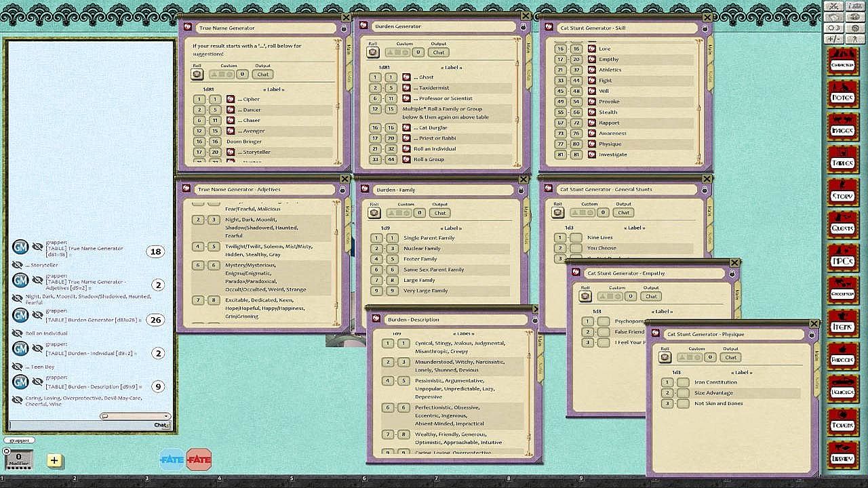
Task: Click Chat output button in True Name Generator
Action: click(x=262, y=75)
